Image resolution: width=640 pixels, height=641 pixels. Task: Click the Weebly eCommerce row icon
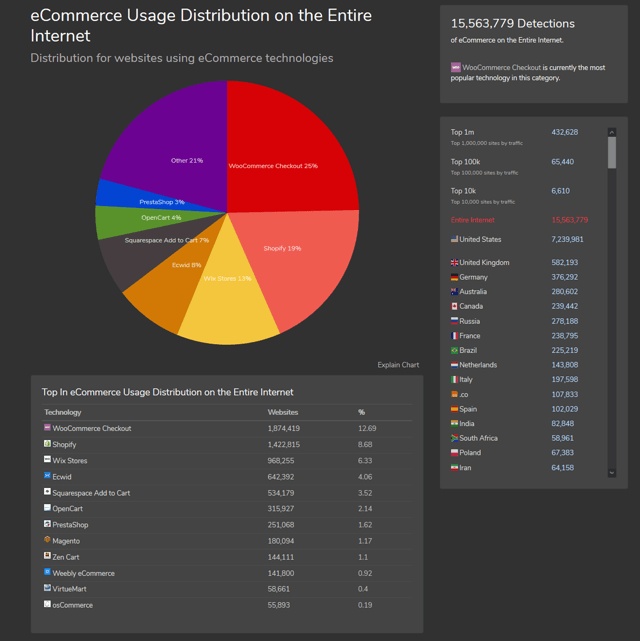tap(47, 572)
